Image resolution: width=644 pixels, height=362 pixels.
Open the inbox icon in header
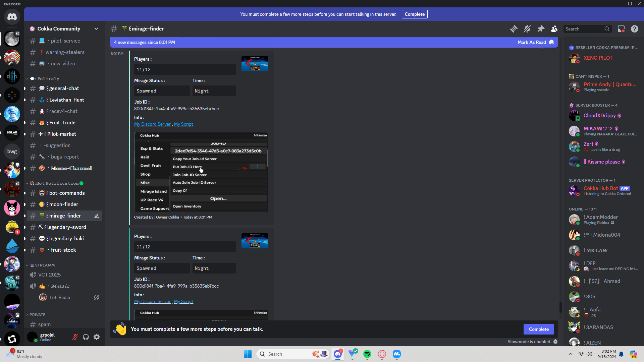tap(621, 29)
